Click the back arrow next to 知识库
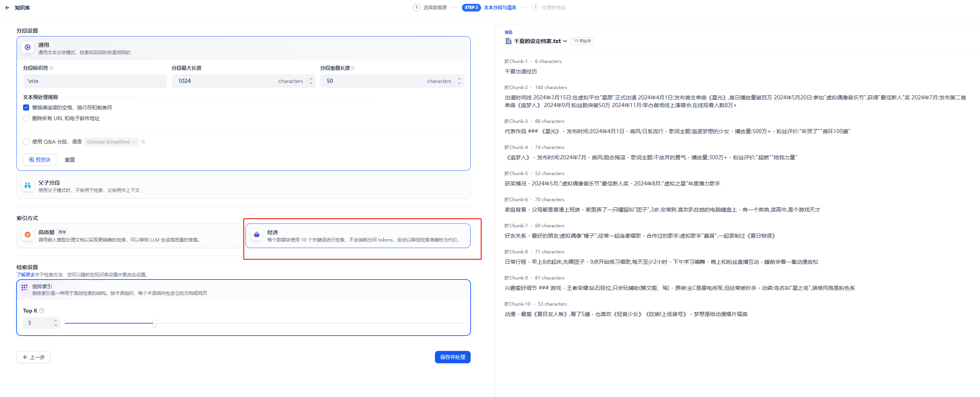The height and width of the screenshot is (397, 980). tap(7, 8)
